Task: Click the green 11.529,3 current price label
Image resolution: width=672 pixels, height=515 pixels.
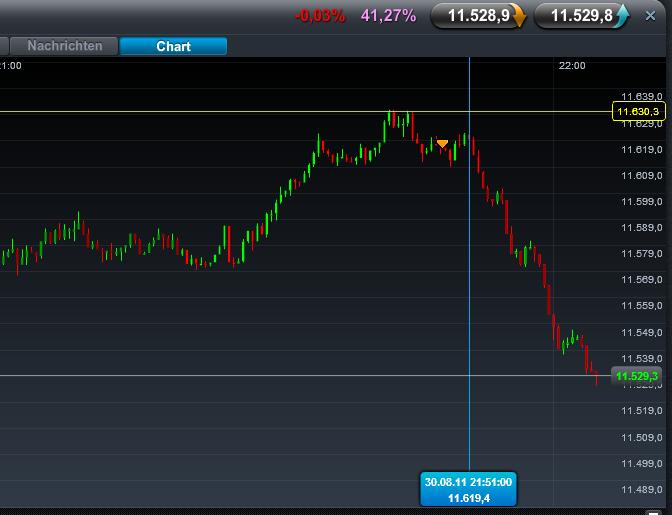Action: pyautogui.click(x=636, y=376)
